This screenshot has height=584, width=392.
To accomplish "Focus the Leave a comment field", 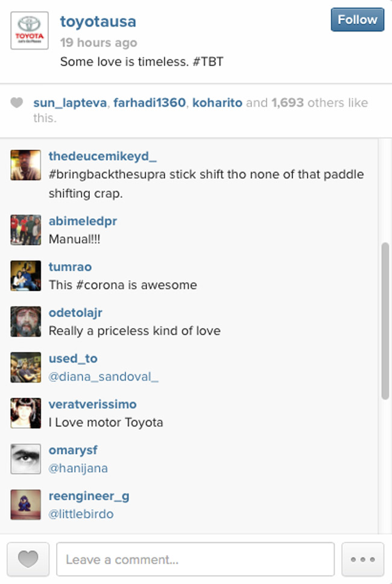I will 195,560.
